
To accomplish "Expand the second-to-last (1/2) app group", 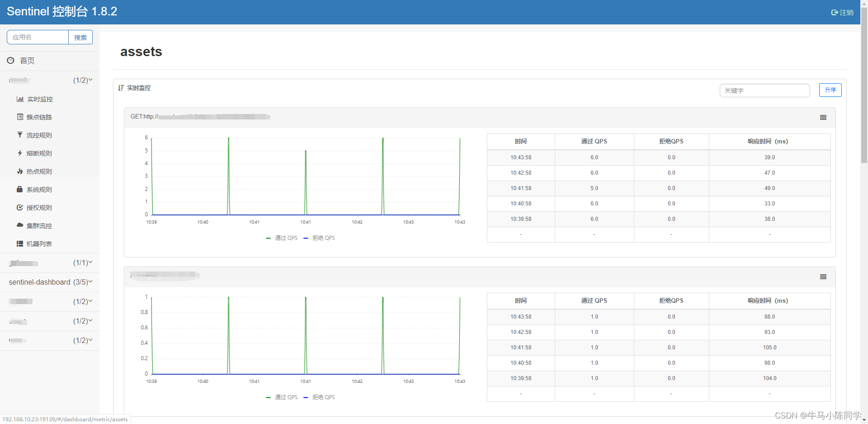I will click(50, 321).
